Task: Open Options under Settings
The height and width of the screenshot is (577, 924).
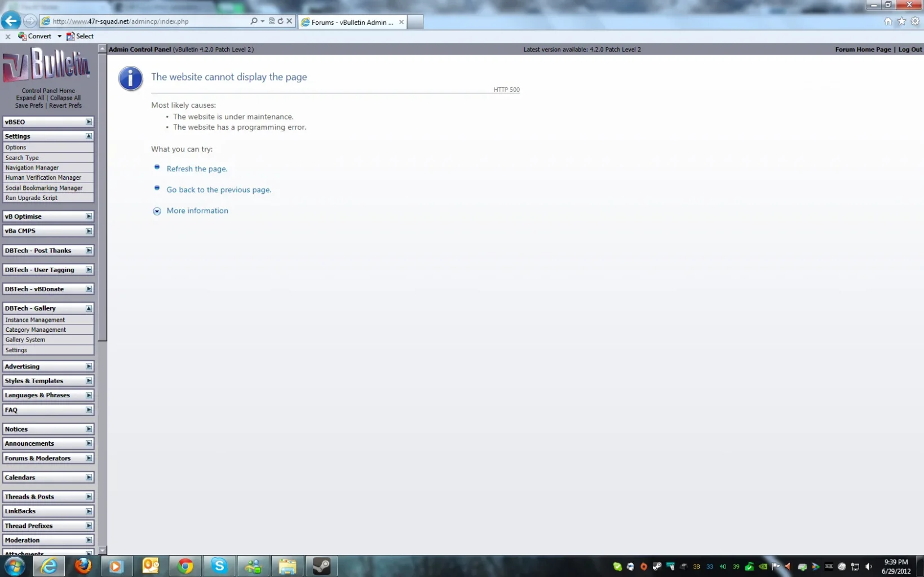Action: point(48,148)
